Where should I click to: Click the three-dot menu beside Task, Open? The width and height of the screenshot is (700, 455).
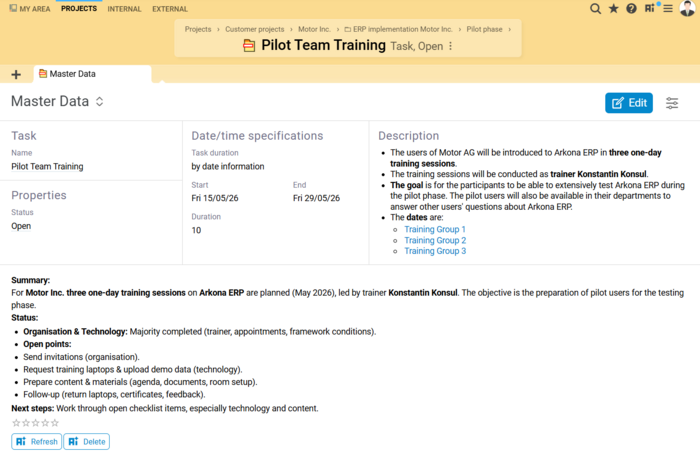450,46
